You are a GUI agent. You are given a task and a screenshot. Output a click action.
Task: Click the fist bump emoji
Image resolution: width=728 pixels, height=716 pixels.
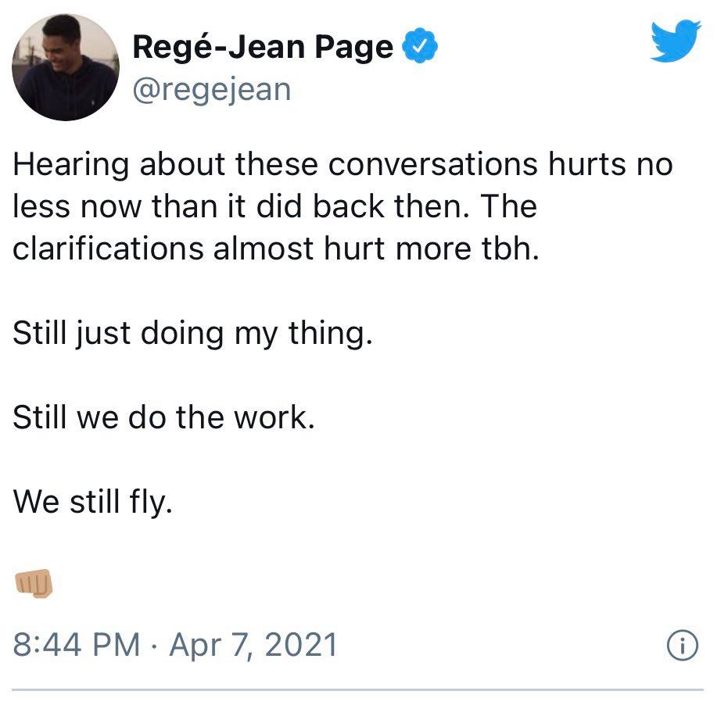[x=34, y=582]
